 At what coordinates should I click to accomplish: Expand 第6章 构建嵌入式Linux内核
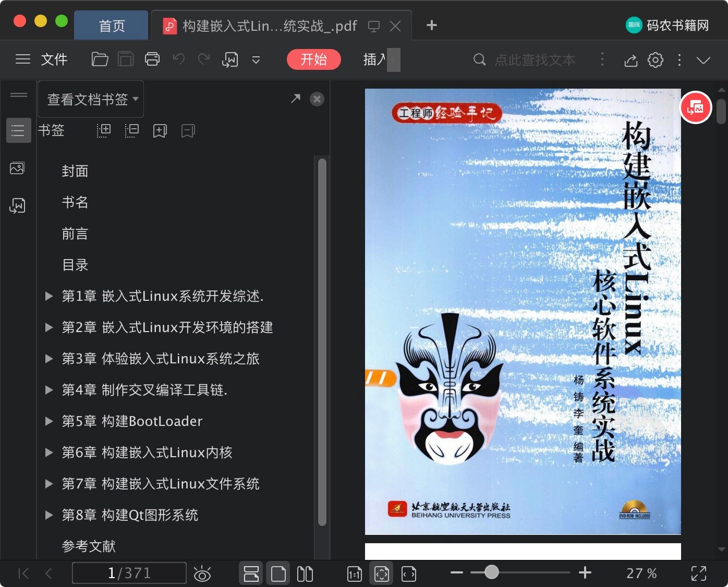[x=49, y=453]
